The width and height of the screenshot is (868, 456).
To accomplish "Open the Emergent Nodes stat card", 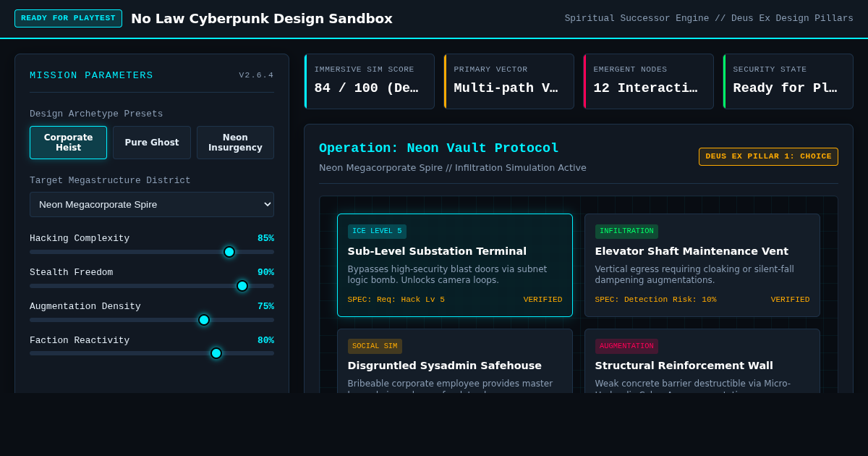I will pyautogui.click(x=649, y=81).
